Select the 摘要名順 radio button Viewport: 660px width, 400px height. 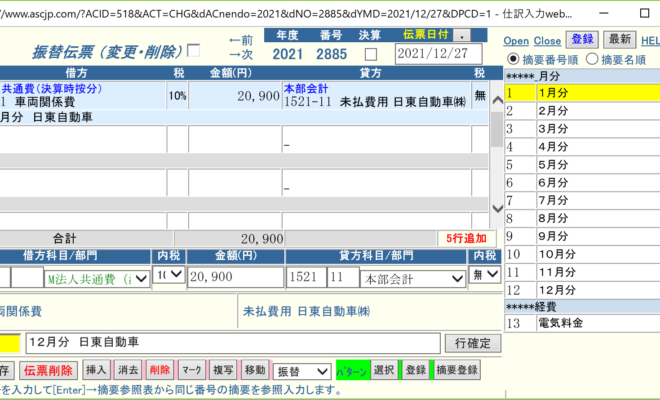coord(592,60)
